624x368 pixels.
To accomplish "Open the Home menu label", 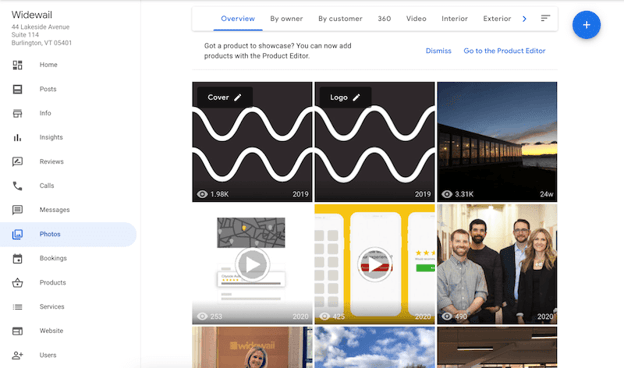I will click(x=48, y=65).
